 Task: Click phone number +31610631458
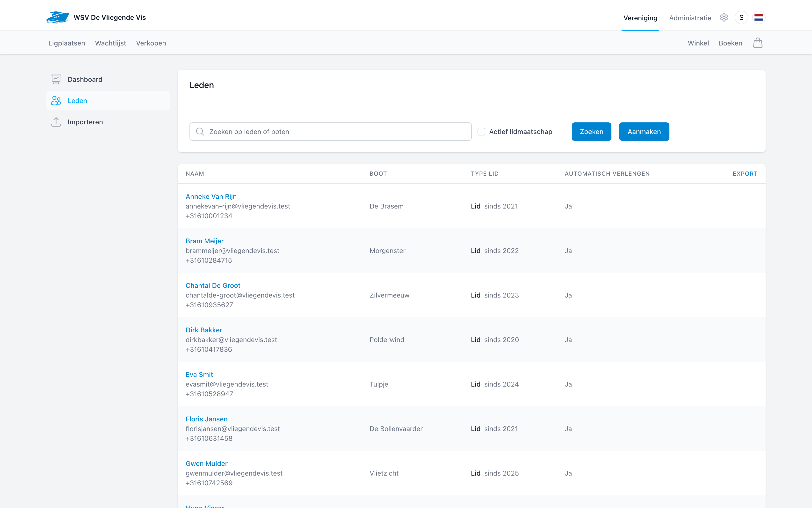coord(209,438)
